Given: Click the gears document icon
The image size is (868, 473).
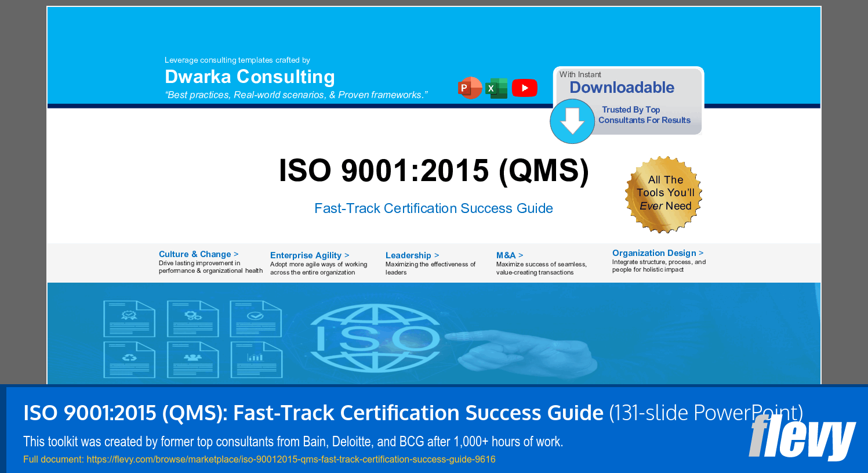Looking at the screenshot, I should tap(193, 319).
